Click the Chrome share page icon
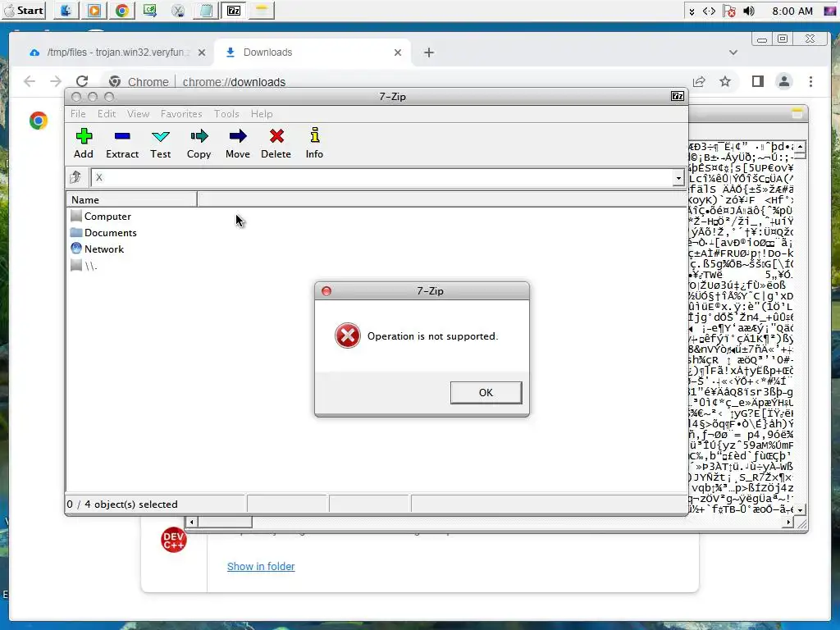Screen dimensions: 840x630 (x=699, y=81)
